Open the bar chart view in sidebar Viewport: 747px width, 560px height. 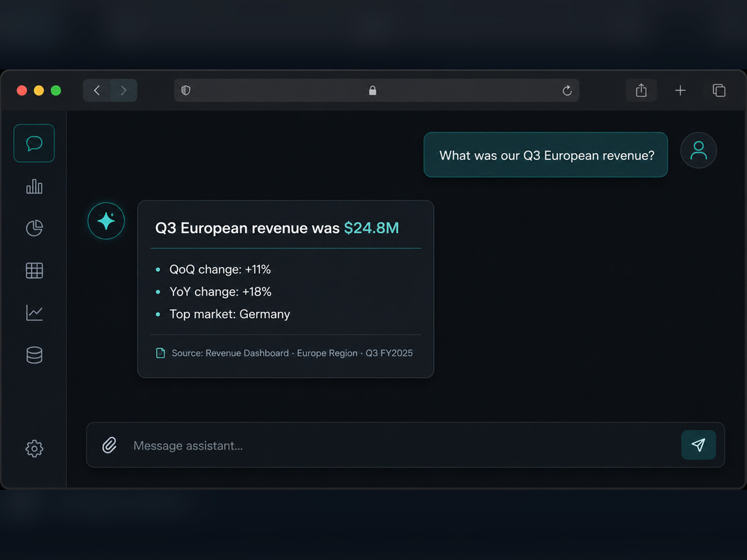34,186
